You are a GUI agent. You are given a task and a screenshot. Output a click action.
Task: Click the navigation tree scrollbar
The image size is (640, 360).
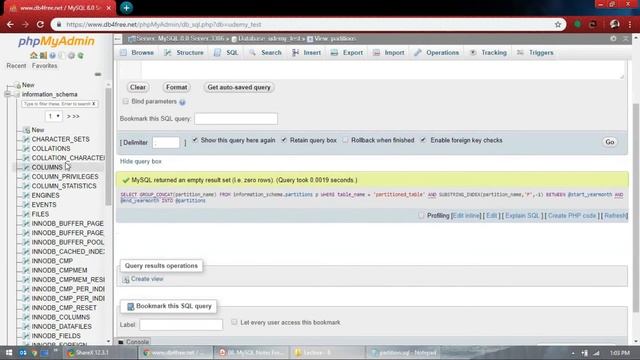pyautogui.click(x=108, y=147)
